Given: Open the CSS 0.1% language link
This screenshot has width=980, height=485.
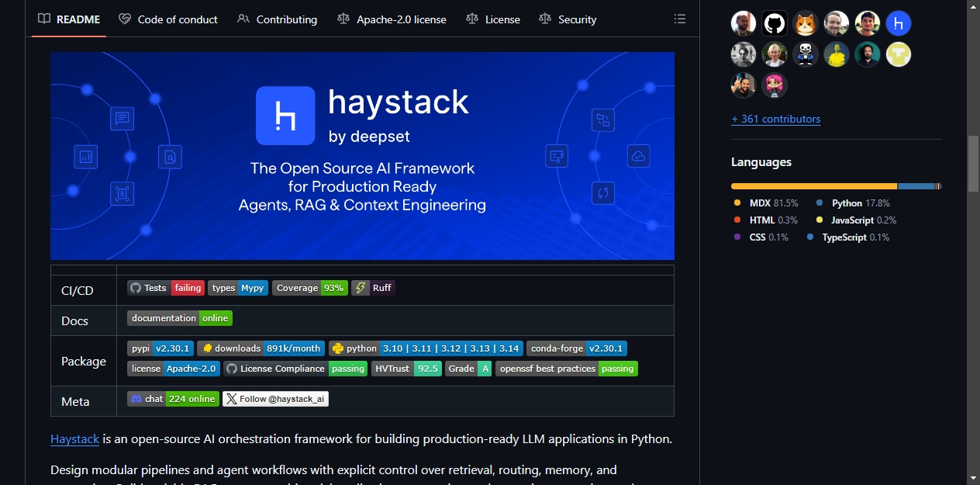Looking at the screenshot, I should coord(761,237).
